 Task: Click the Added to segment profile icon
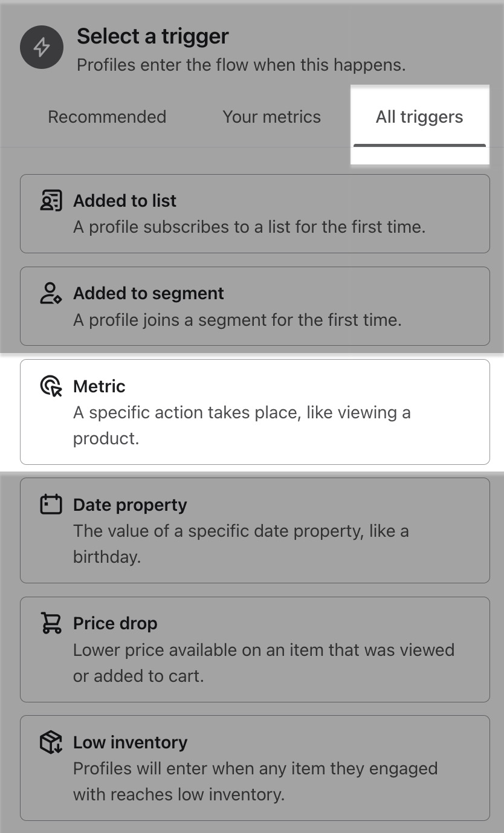click(x=51, y=293)
